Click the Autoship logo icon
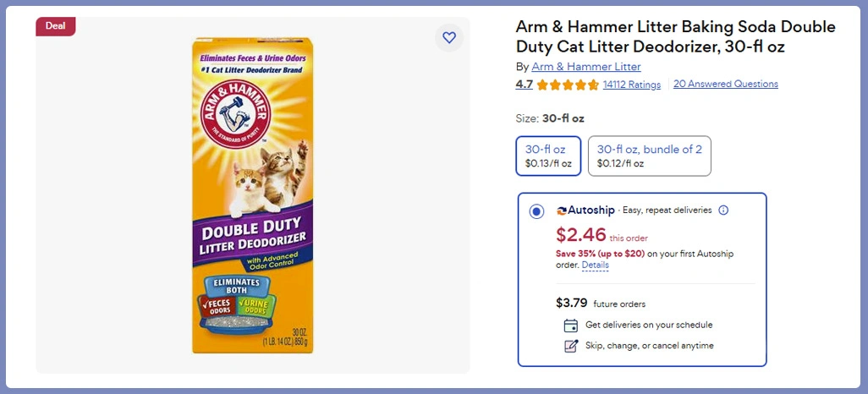 [561, 211]
